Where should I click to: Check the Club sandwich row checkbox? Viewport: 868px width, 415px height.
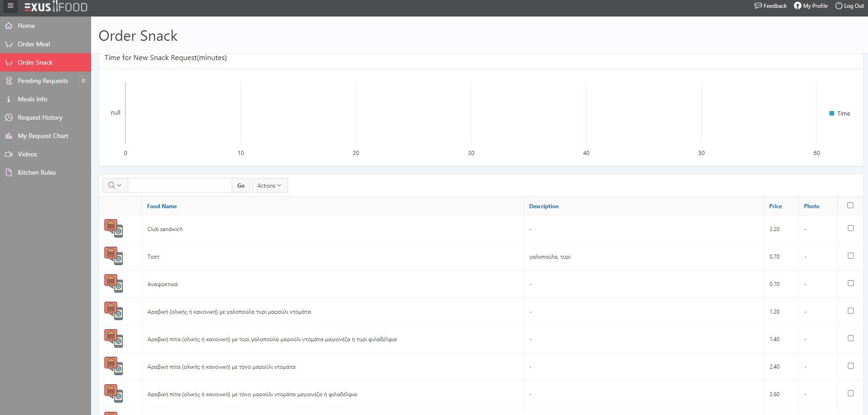click(851, 228)
